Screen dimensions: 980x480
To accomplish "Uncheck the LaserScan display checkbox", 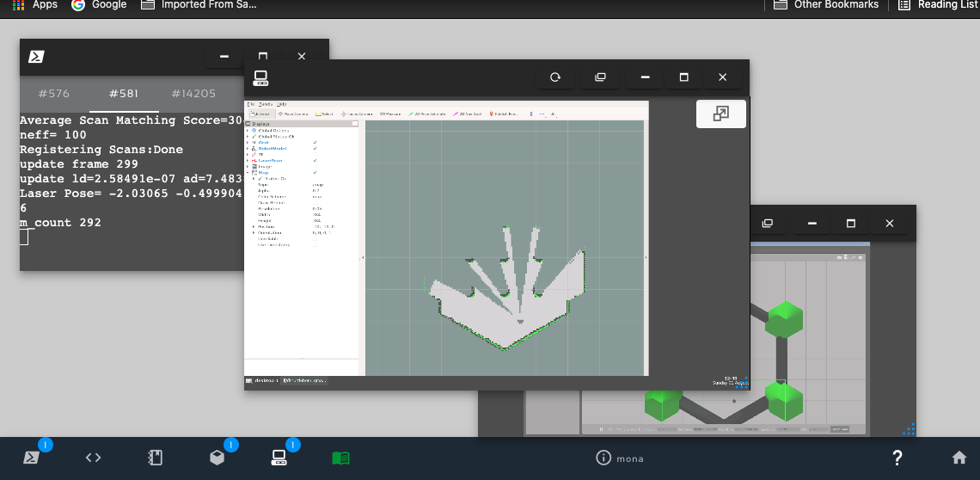I will pos(315,160).
